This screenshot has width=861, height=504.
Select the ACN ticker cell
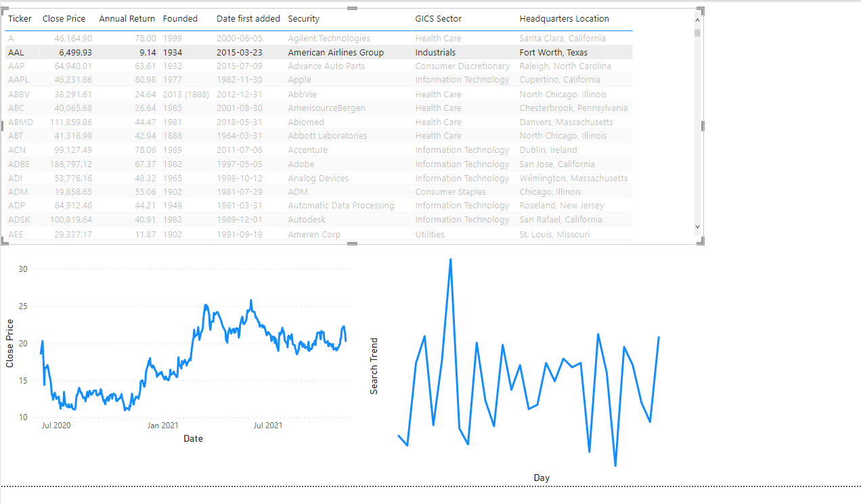click(x=17, y=150)
